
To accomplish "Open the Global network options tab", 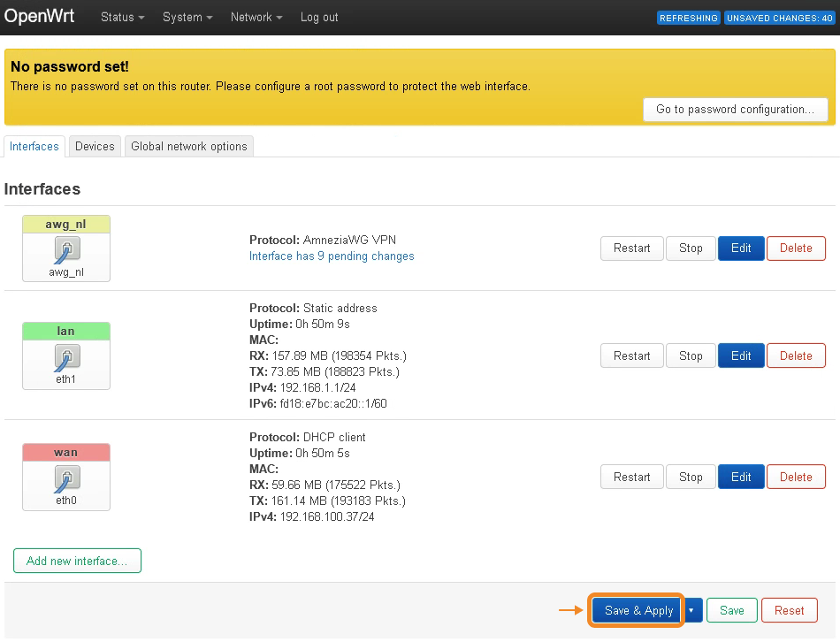I will click(x=189, y=146).
